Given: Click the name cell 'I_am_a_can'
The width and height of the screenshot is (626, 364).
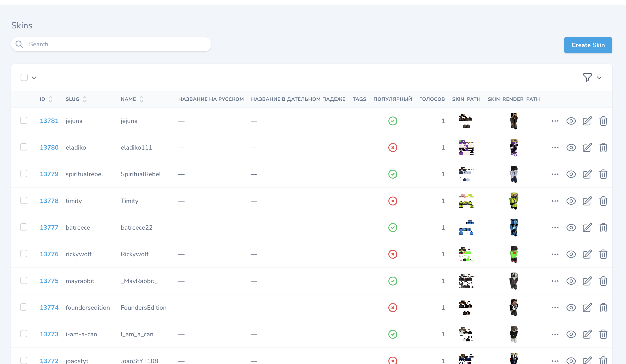Looking at the screenshot, I should tap(137, 334).
